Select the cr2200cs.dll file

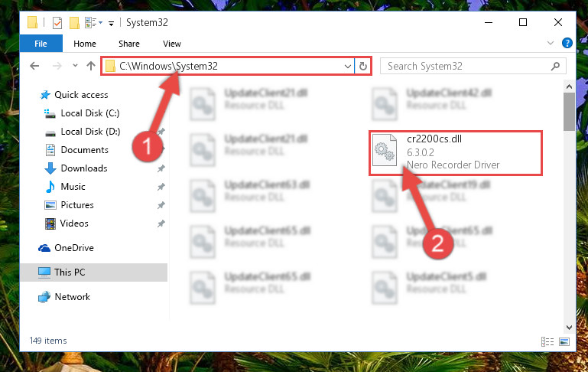click(456, 152)
